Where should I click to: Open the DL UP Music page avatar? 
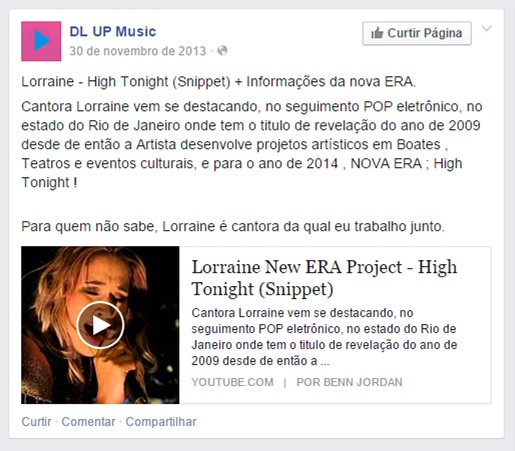click(41, 41)
